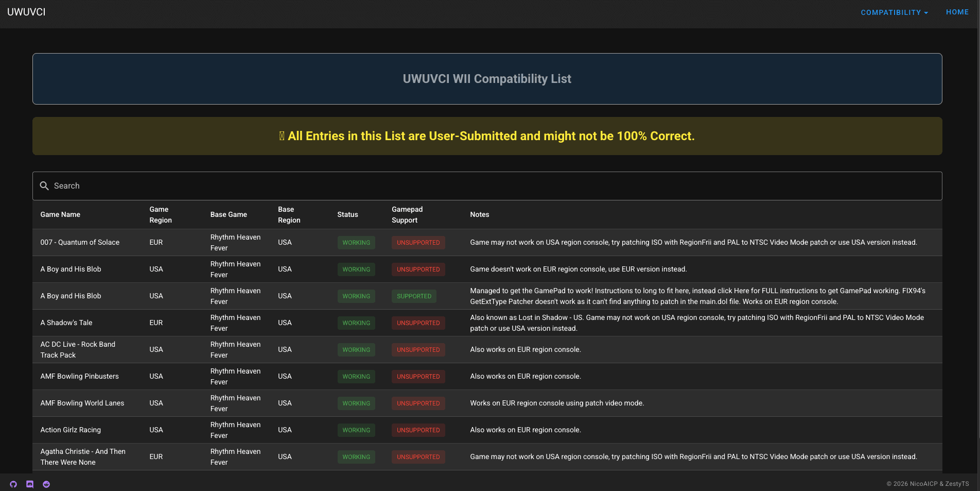Click UNSUPPORTED badge for Action Girlz Racing
The height and width of the screenshot is (491, 980).
click(418, 430)
